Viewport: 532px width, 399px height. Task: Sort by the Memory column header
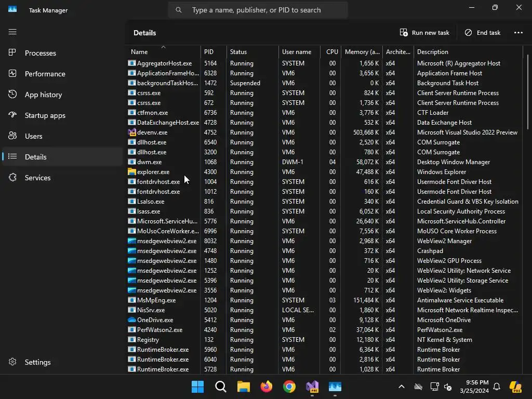(362, 51)
